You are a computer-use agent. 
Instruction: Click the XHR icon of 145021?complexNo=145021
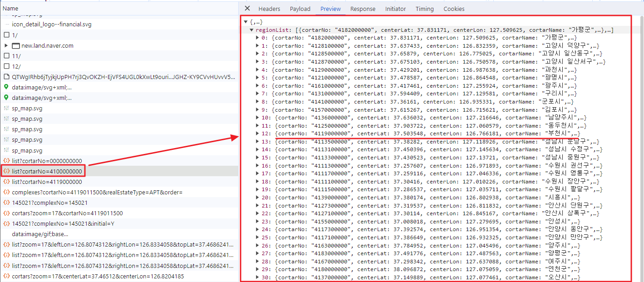coord(6,203)
